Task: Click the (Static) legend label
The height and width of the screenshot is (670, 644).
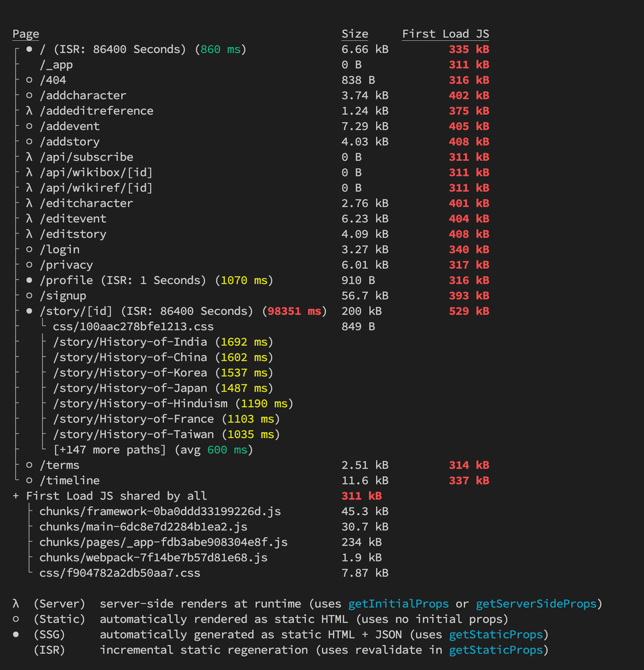Action: 60,619
